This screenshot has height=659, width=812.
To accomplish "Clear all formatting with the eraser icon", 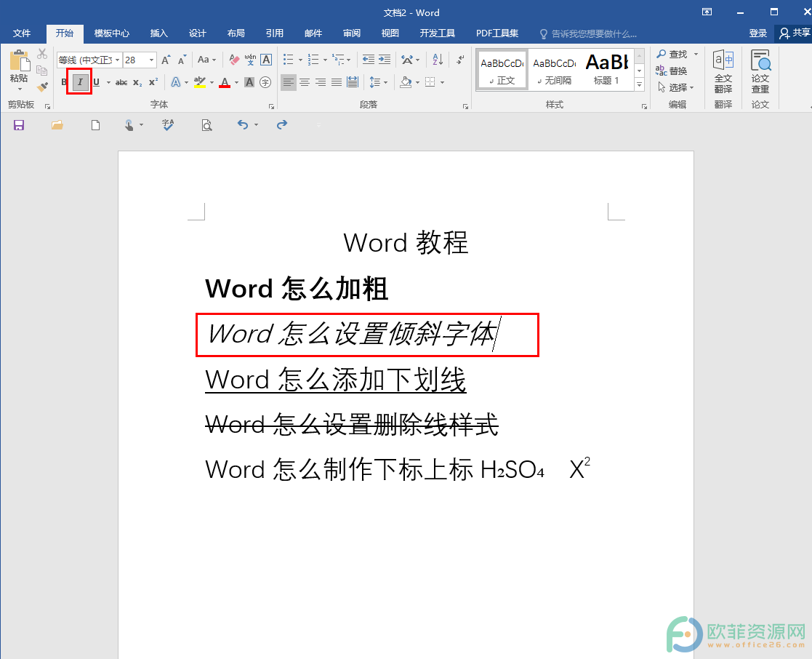I will point(234,60).
